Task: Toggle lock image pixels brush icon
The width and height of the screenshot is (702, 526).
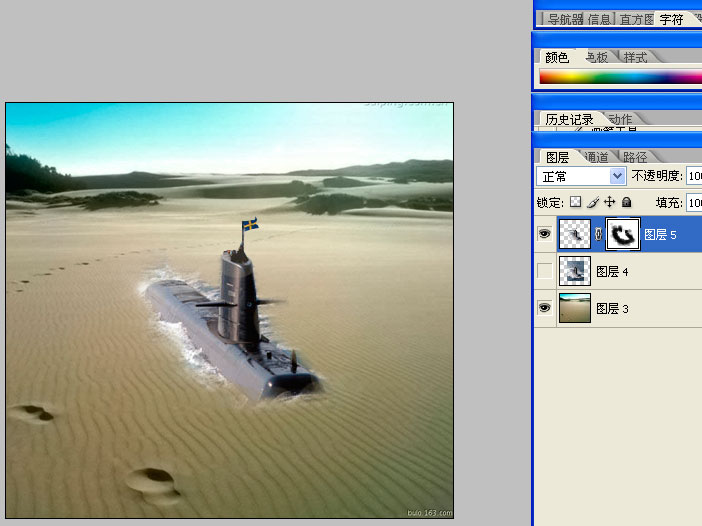Action: 593,202
